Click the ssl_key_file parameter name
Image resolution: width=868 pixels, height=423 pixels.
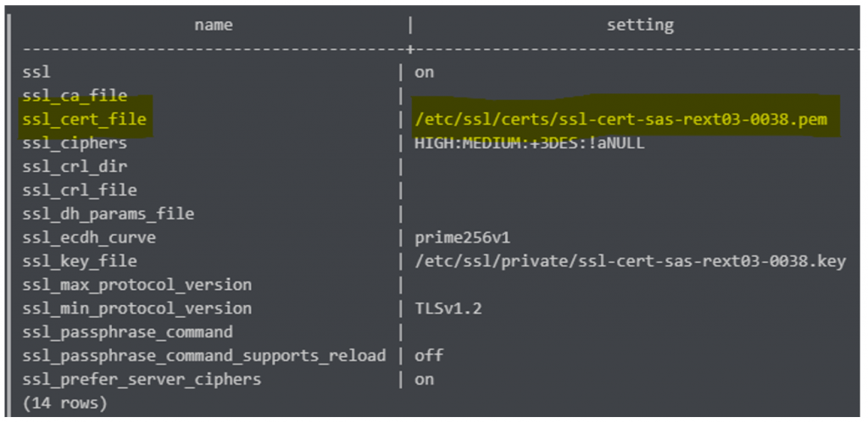(x=80, y=261)
